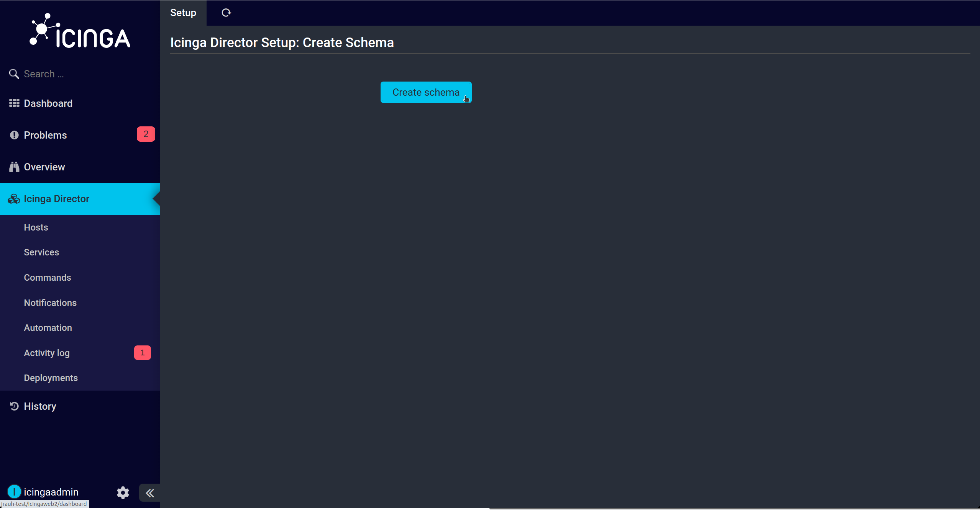Click the Problems badge counter
The width and height of the screenshot is (980, 512).
pyautogui.click(x=145, y=134)
